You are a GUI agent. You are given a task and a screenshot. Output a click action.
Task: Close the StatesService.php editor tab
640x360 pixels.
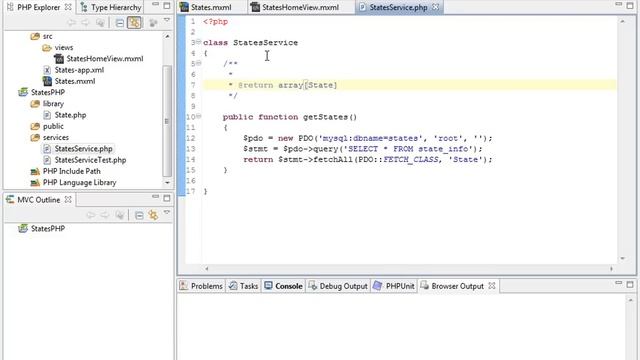tap(436, 7)
